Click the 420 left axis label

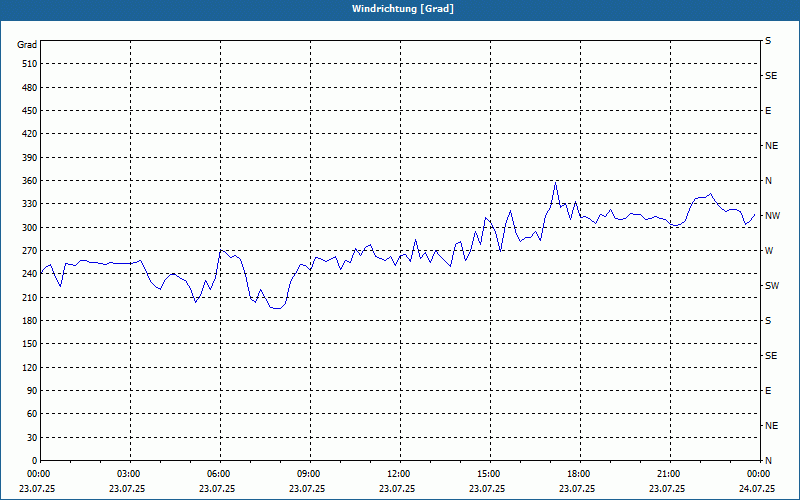[x=30, y=134]
